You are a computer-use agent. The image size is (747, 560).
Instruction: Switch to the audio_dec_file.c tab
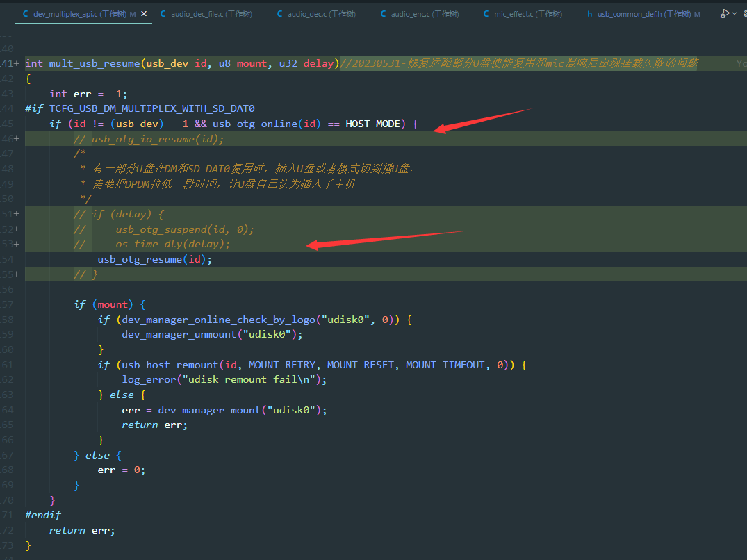(206, 14)
